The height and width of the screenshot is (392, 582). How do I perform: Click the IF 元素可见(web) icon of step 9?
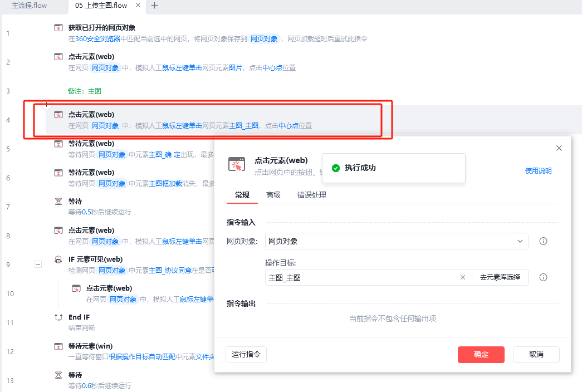58,259
